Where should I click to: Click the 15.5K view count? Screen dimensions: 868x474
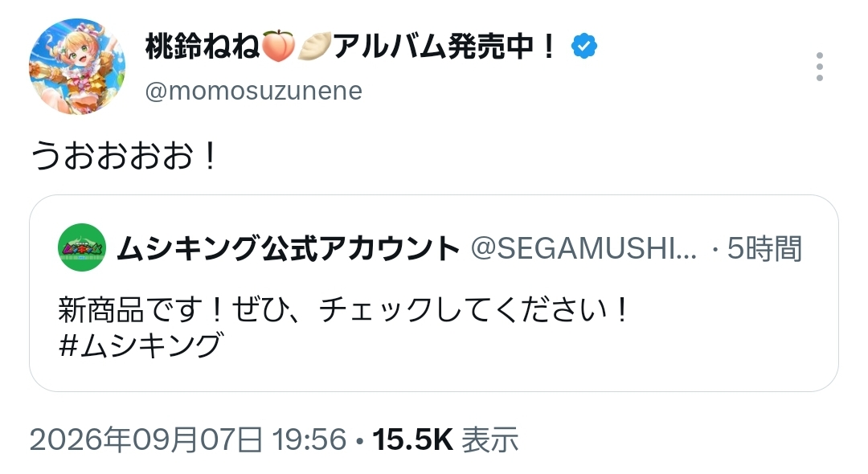[413, 439]
